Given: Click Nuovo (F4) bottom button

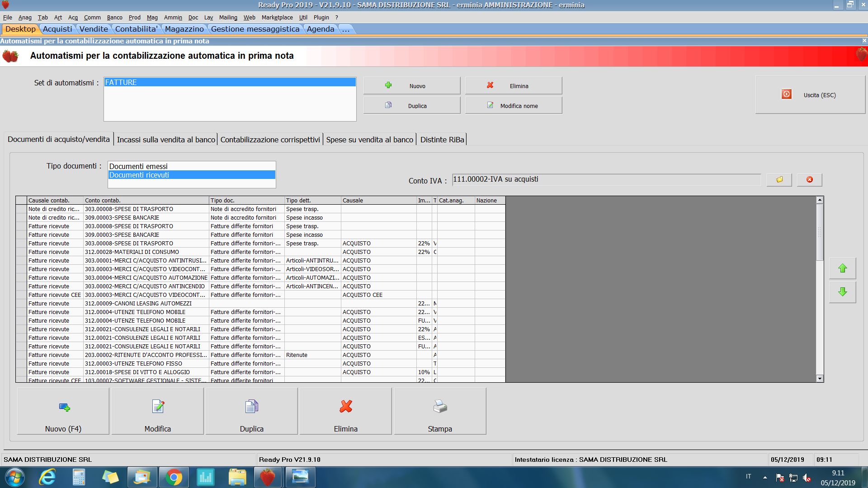Looking at the screenshot, I should [x=63, y=411].
